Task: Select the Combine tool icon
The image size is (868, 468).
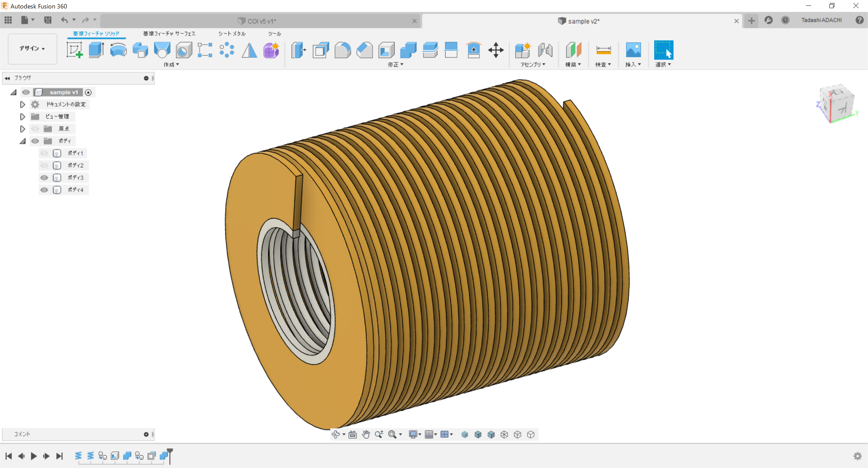Action: pos(408,50)
